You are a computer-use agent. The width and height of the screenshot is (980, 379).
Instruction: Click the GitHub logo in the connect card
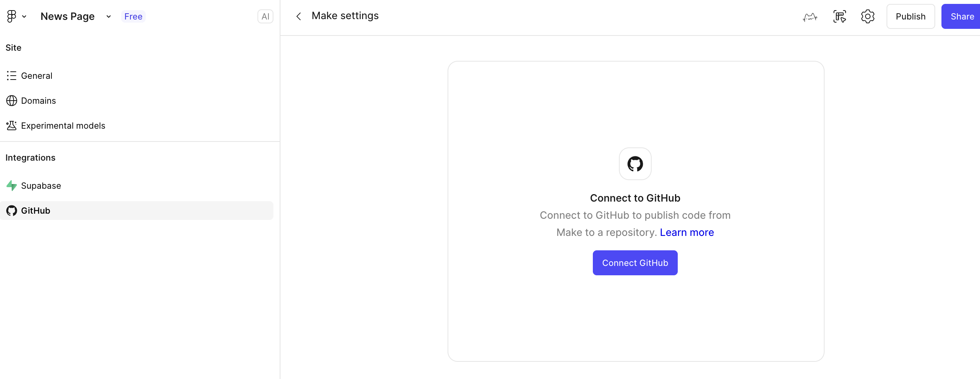tap(635, 164)
